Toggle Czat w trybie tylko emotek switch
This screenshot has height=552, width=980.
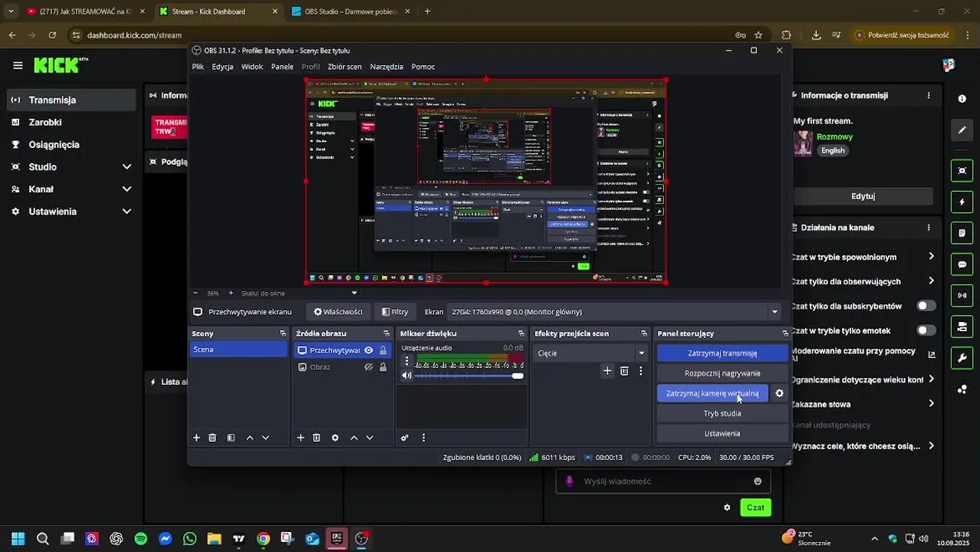(x=926, y=330)
